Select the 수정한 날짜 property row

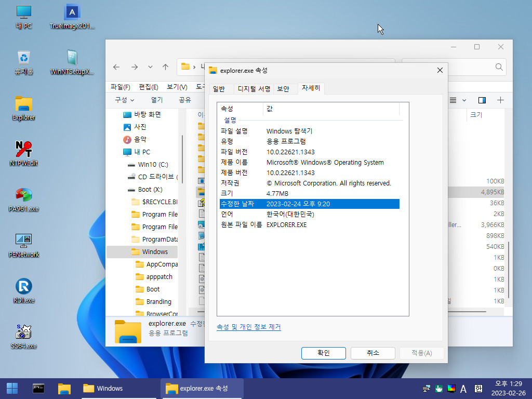(x=310, y=204)
